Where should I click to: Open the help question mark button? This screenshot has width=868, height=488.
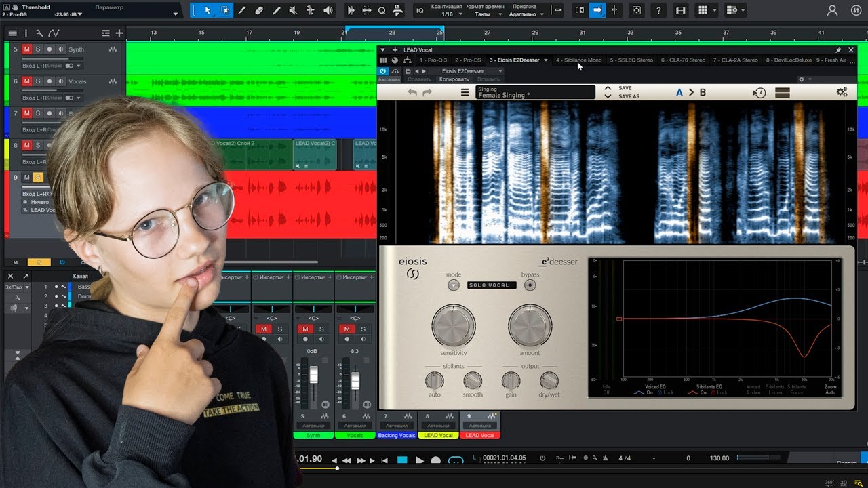click(x=658, y=10)
